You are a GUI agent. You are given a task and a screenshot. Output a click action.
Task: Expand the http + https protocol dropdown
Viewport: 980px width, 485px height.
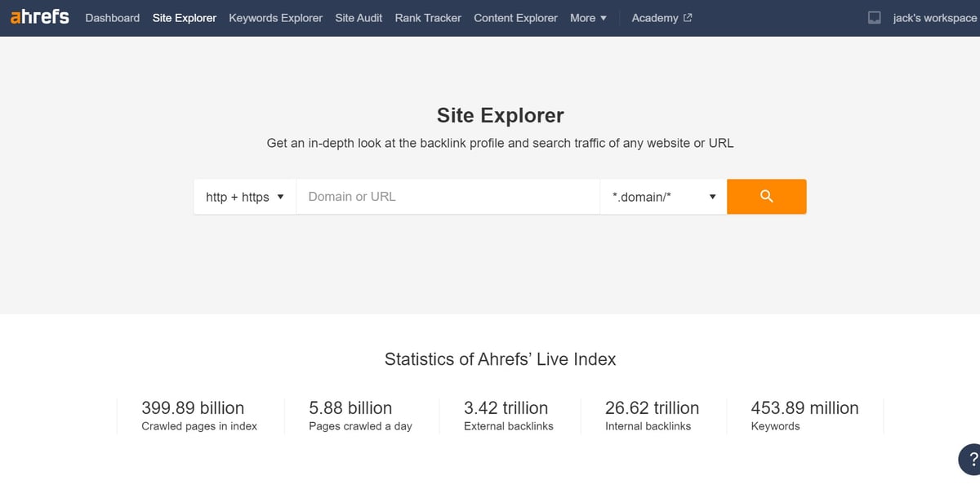pos(244,197)
